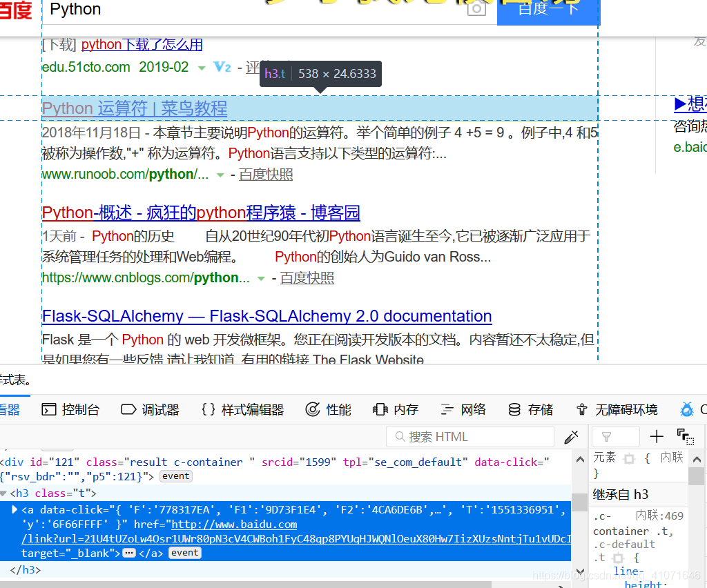Viewport: 707px width, 588px height.
Task: Switch to the 存储 storage tab
Action: point(530,409)
